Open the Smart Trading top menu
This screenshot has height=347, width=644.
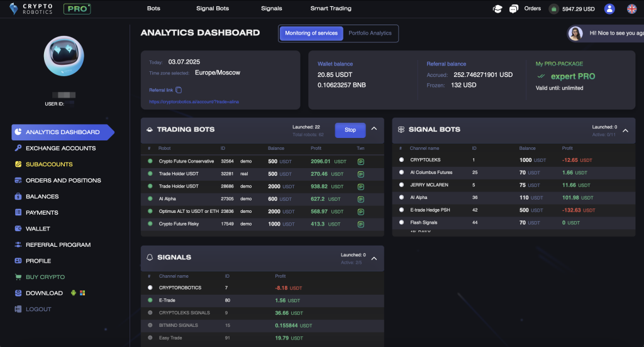[331, 8]
